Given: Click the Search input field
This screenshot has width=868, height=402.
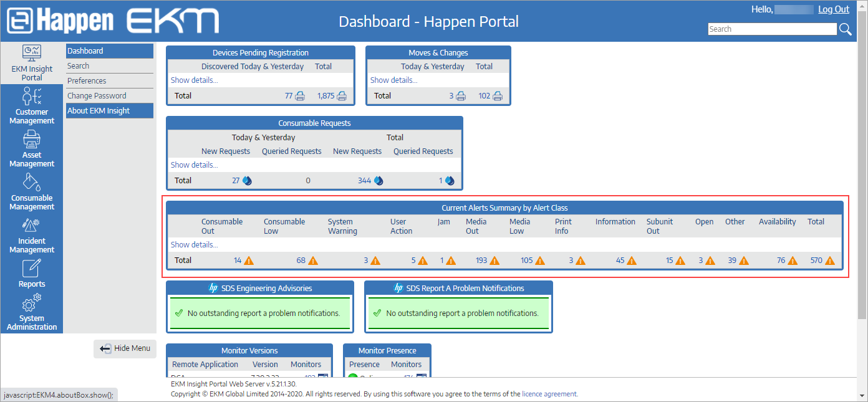Looking at the screenshot, I should [772, 29].
